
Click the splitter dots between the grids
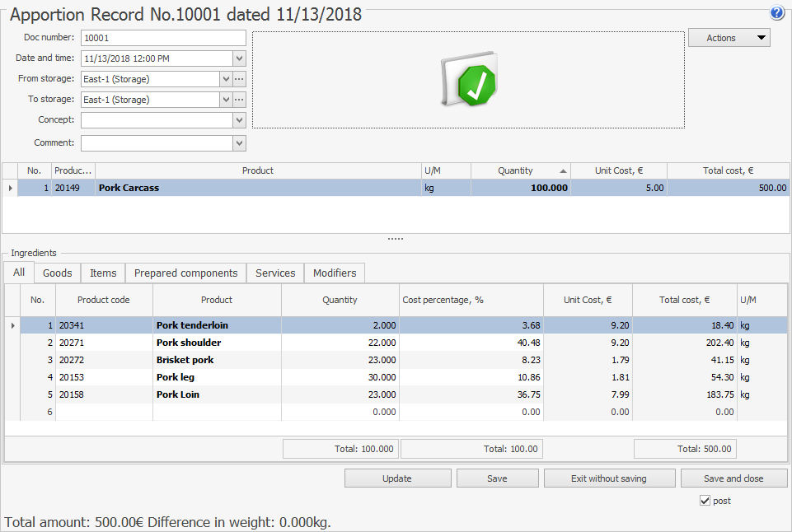tap(396, 239)
